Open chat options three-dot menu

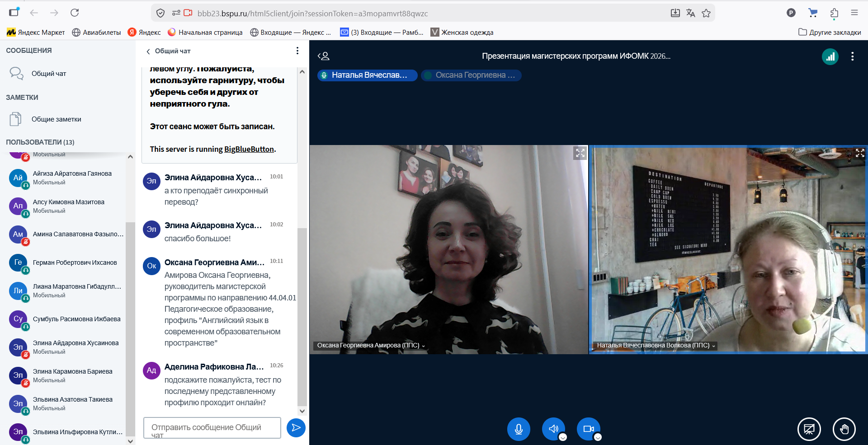point(297,51)
